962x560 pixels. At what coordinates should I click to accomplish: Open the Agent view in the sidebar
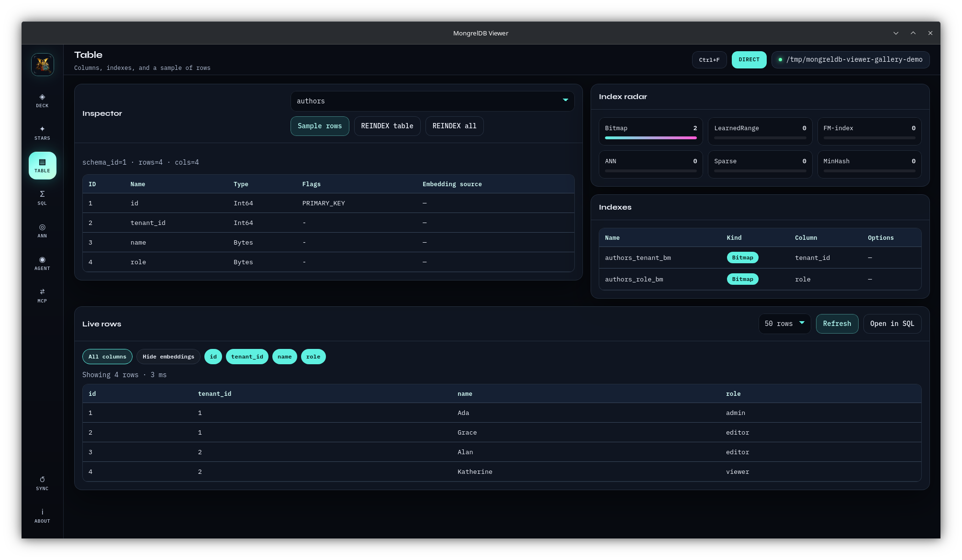click(x=42, y=263)
